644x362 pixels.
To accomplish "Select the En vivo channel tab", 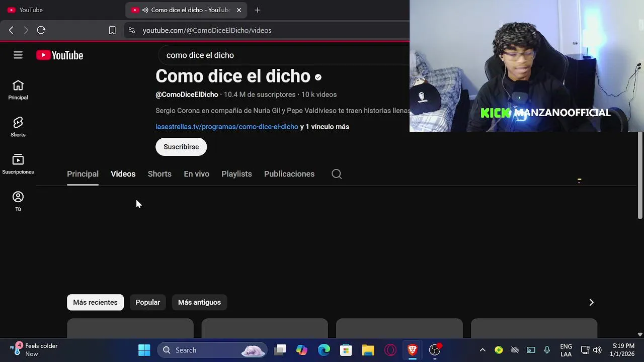I will 196,174.
